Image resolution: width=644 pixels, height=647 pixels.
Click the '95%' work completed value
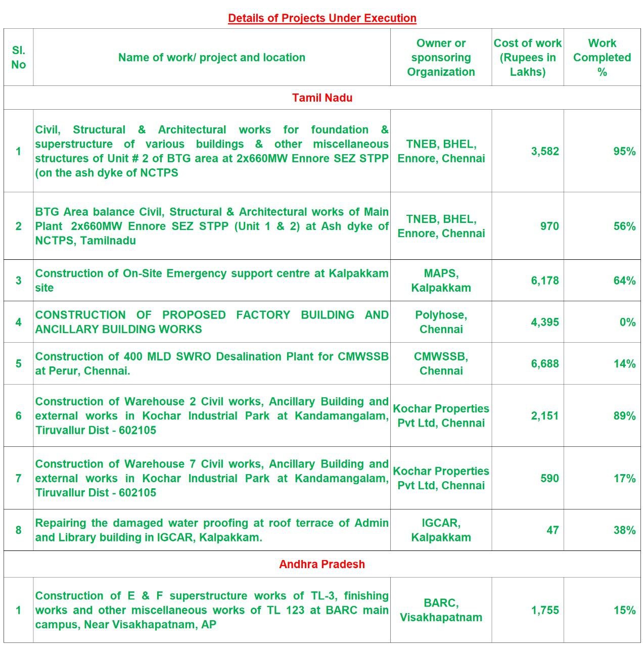(x=625, y=151)
